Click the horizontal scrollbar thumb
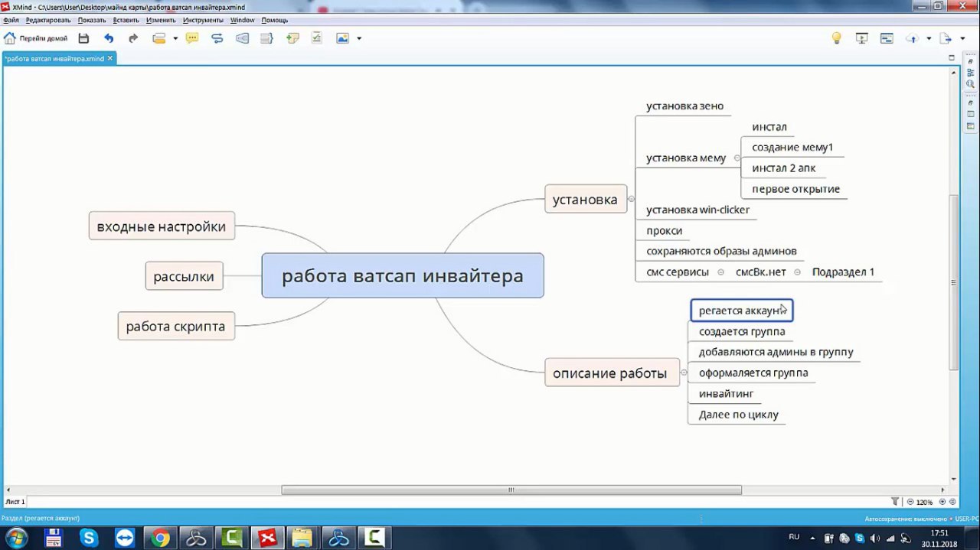980x550 pixels. point(511,490)
